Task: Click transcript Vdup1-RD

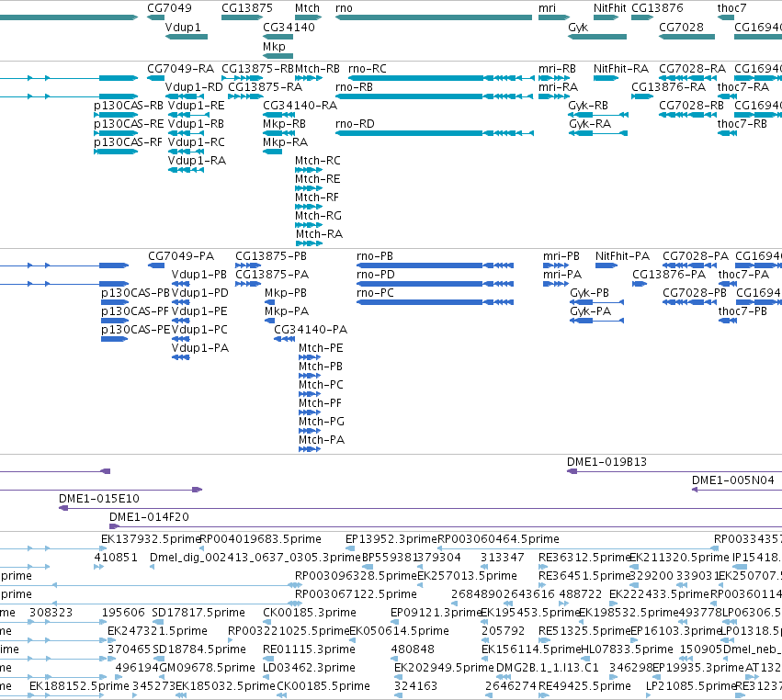Action: [x=194, y=86]
